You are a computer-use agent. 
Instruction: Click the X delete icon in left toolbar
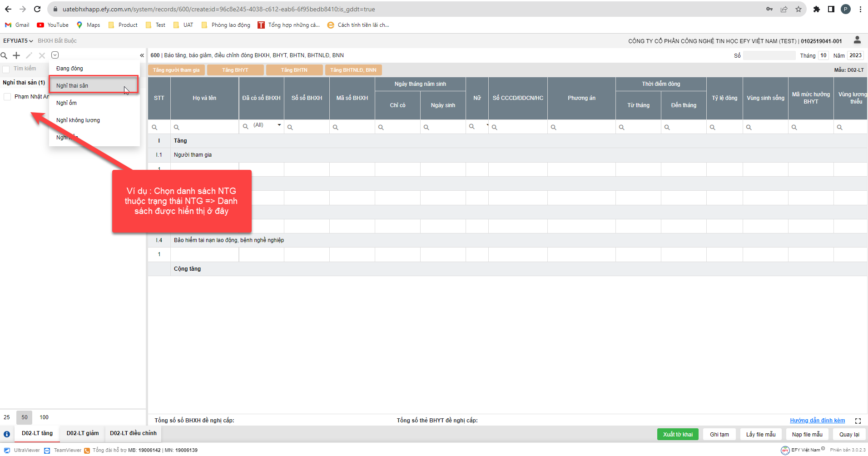click(x=42, y=55)
